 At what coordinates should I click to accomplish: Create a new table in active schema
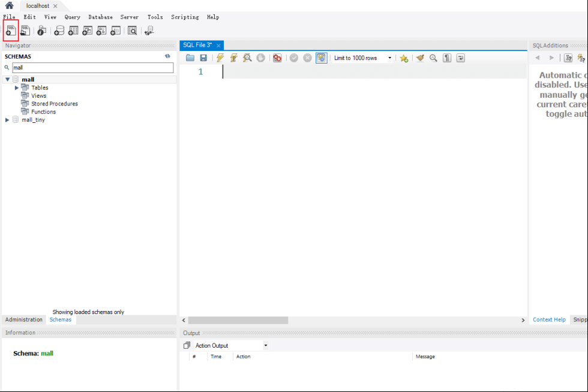tap(73, 31)
